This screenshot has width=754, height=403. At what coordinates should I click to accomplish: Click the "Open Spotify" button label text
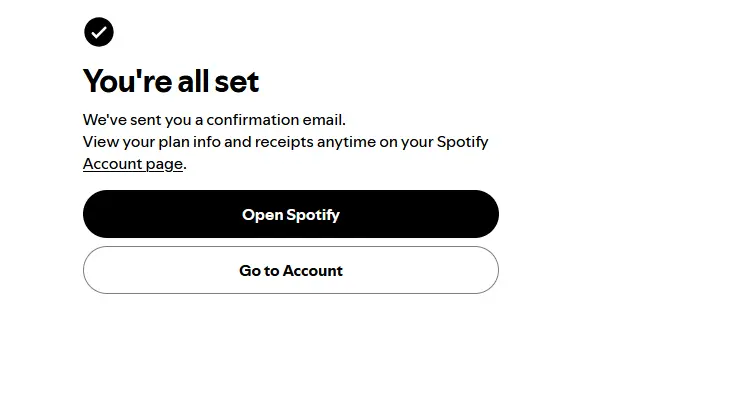pos(291,214)
